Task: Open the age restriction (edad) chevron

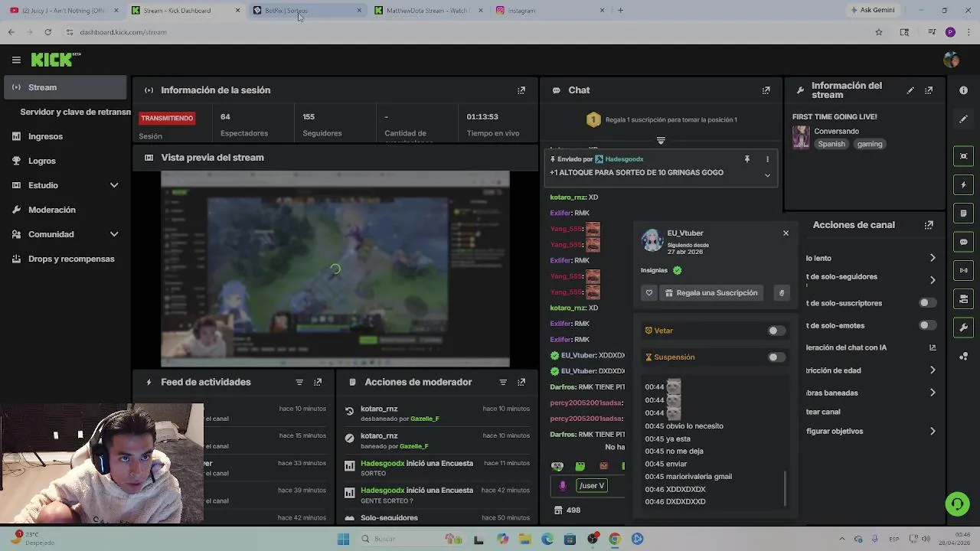Action: (933, 370)
